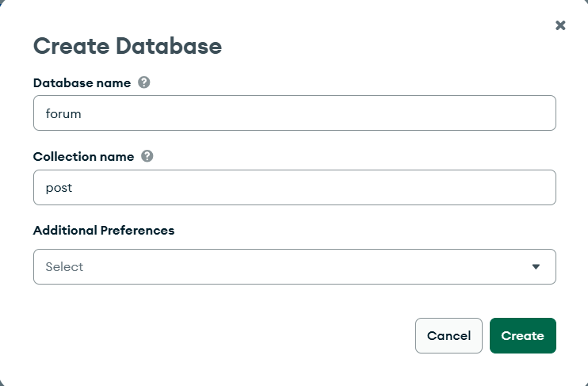Screen dimensions: 588x386
Task: Click the 'Database name' label
Action: pyautogui.click(x=82, y=82)
